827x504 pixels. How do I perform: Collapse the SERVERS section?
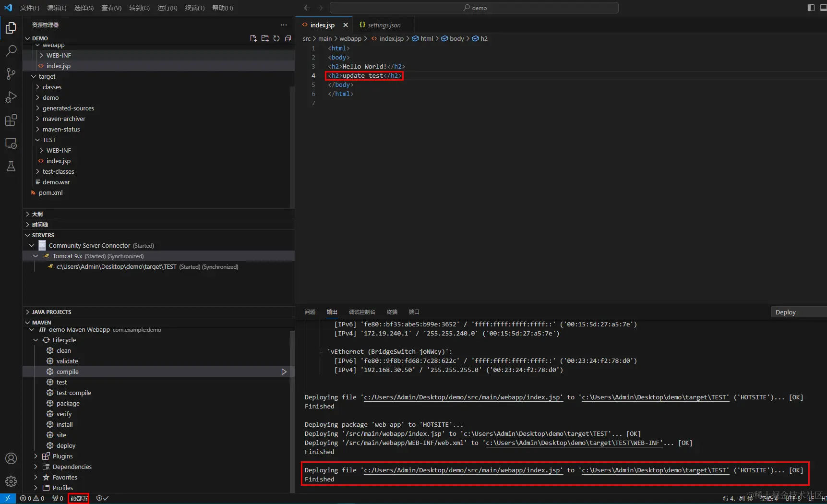tap(27, 235)
